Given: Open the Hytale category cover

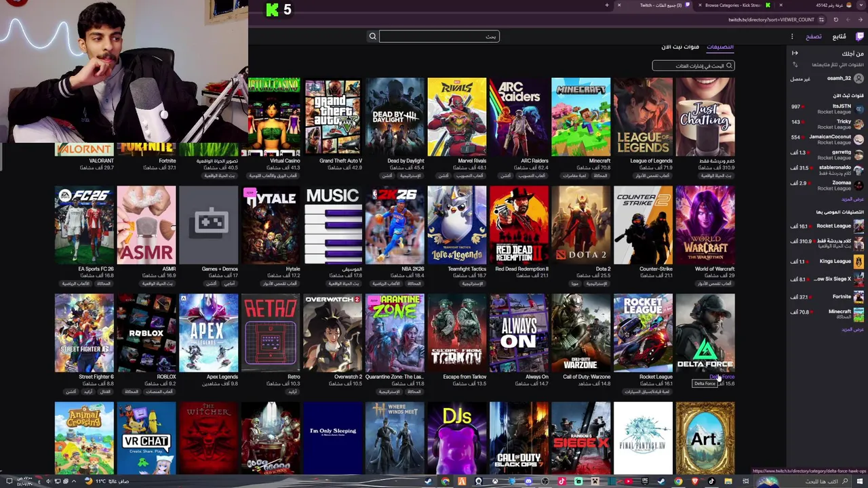Looking at the screenshot, I should 271,225.
